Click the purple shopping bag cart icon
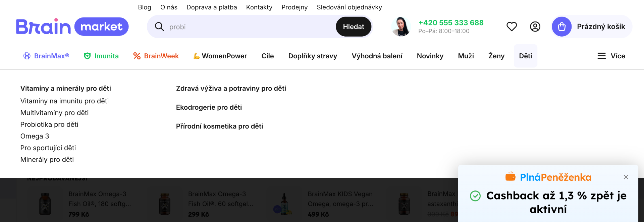The height and width of the screenshot is (222, 644). pos(562,26)
